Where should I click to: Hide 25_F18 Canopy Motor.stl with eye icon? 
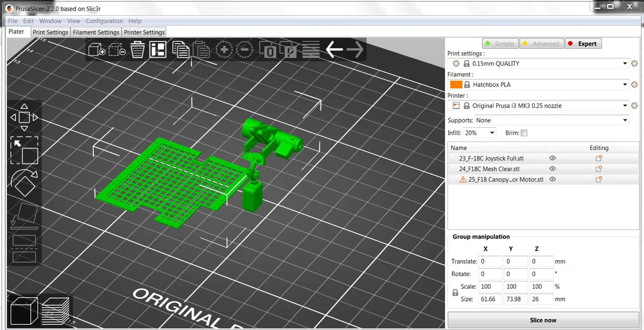pos(553,180)
